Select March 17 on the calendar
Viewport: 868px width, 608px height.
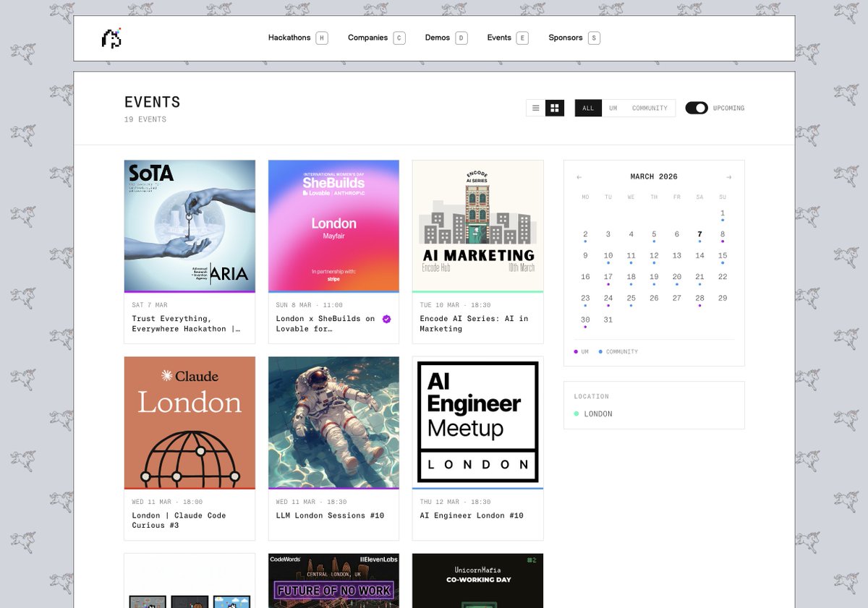[608, 277]
